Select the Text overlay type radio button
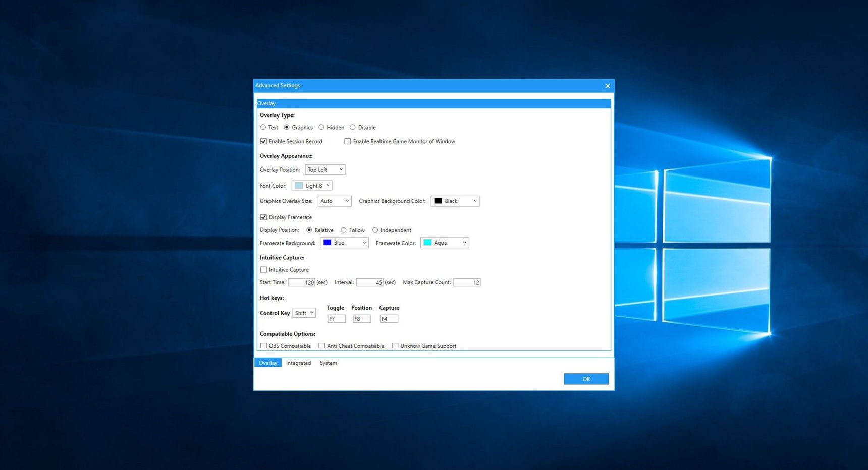The width and height of the screenshot is (868, 470). (x=263, y=127)
